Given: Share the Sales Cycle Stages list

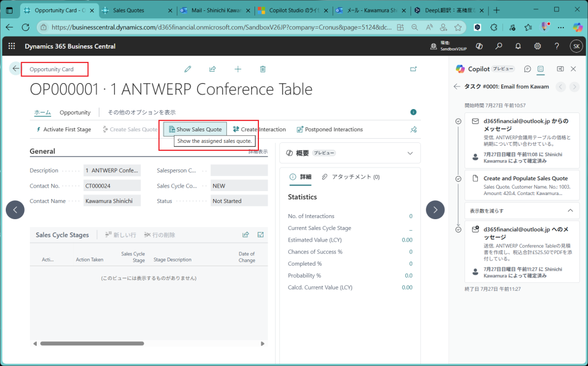Looking at the screenshot, I should (246, 235).
